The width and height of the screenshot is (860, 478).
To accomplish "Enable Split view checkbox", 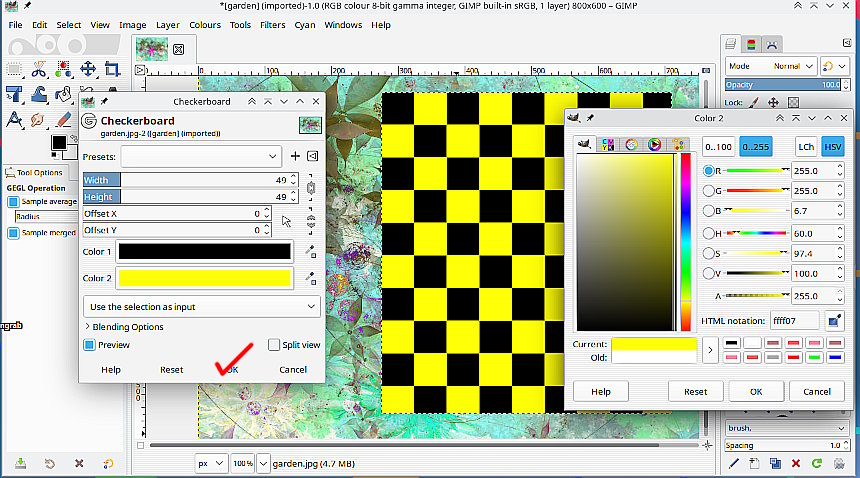I will tap(274, 345).
